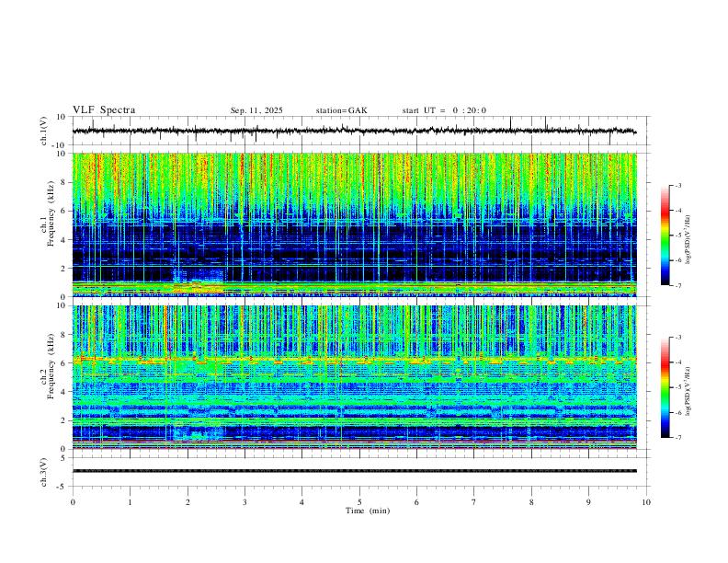This screenshot has width=728, height=563.
Task: Click time-axis tick label "10"
Action: (x=646, y=502)
